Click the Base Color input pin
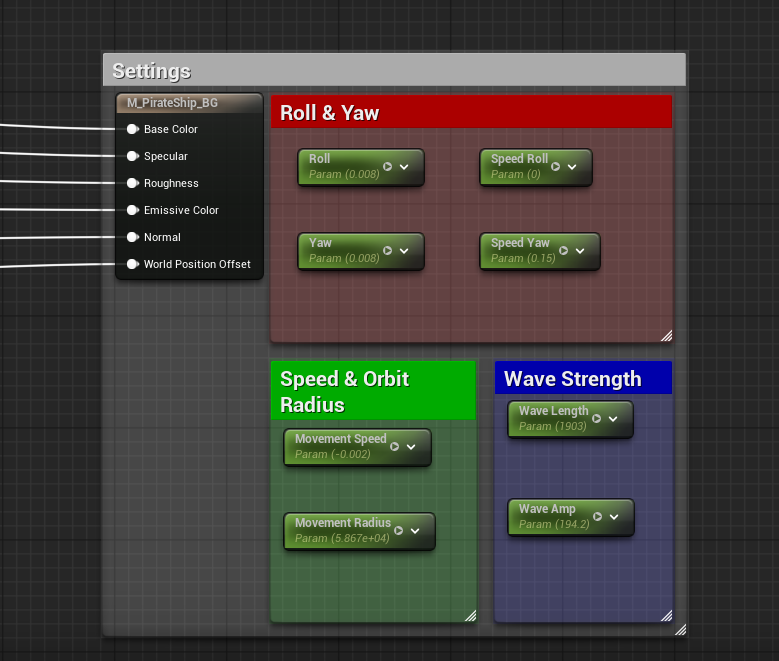 (132, 129)
